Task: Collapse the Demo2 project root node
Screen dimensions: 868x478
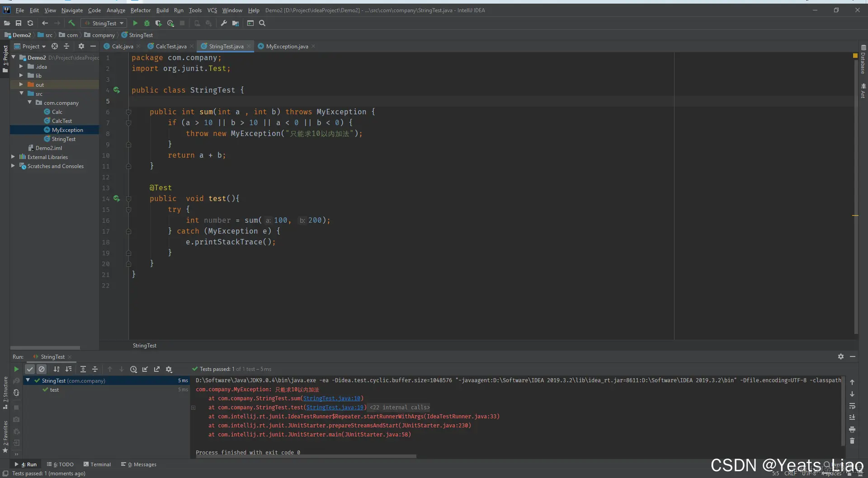Action: click(x=14, y=57)
